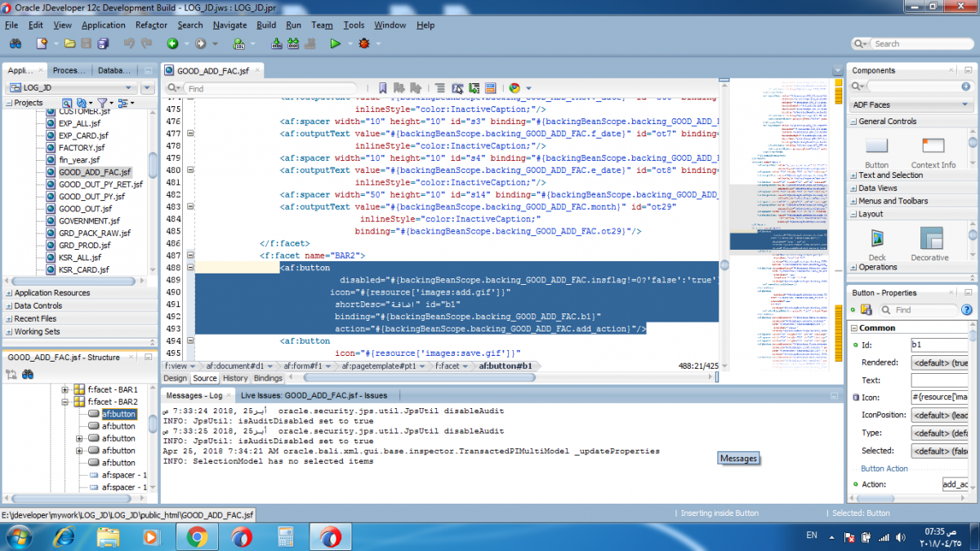The width and height of the screenshot is (980, 551).
Task: Click the Save All toolbar icon
Action: pos(102,43)
